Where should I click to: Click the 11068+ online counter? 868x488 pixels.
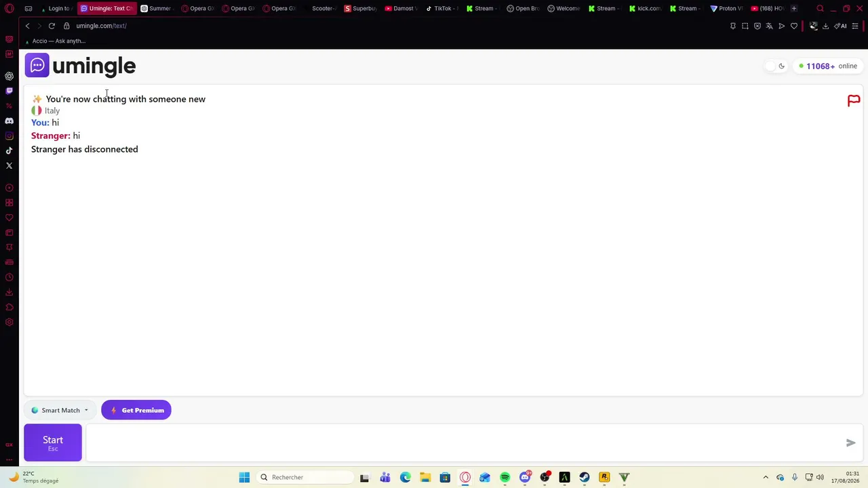point(828,66)
